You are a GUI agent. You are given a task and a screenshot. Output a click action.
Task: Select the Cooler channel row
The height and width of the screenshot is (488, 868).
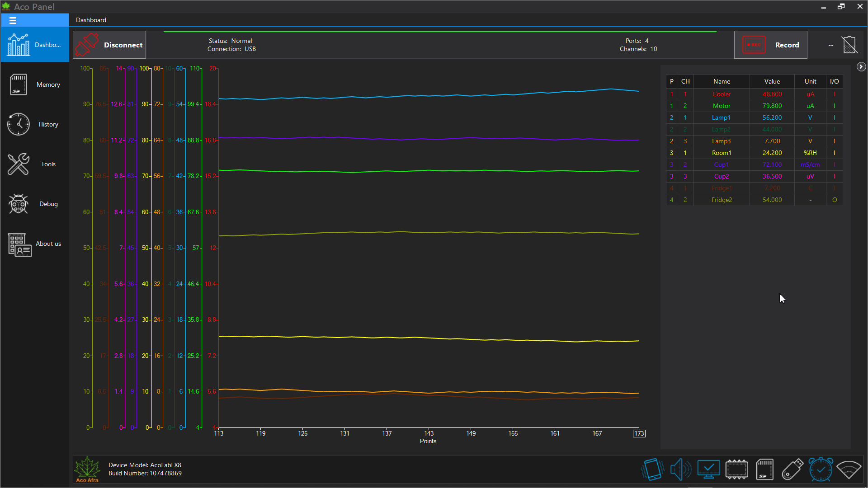754,94
